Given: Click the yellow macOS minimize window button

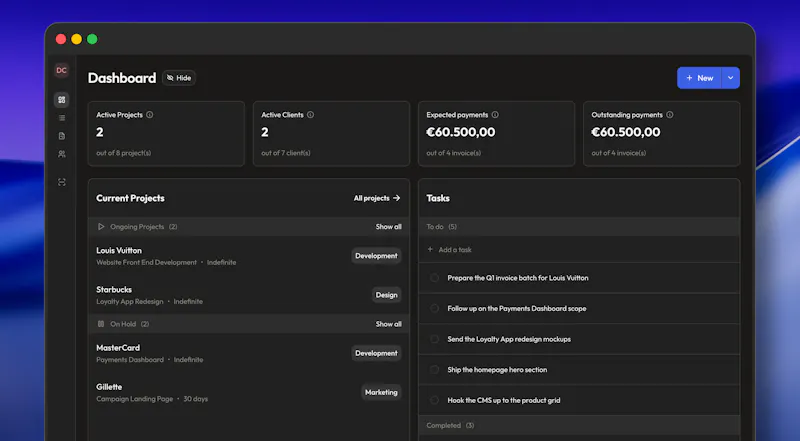Looking at the screenshot, I should [x=77, y=39].
